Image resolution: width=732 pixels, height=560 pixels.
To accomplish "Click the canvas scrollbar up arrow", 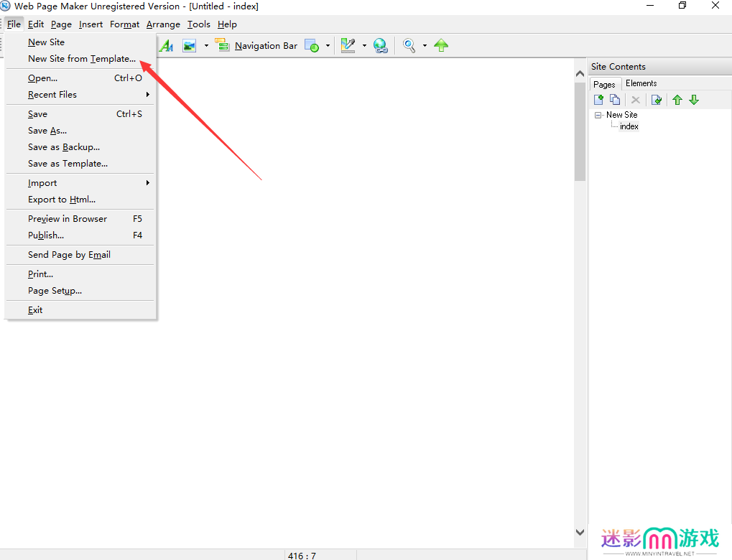I will [x=580, y=73].
